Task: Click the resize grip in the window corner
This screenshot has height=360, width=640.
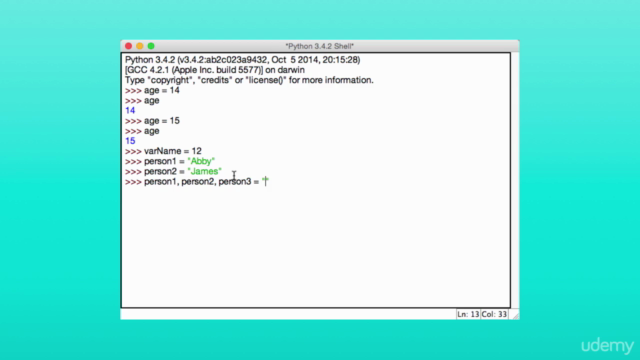Action: point(515,315)
